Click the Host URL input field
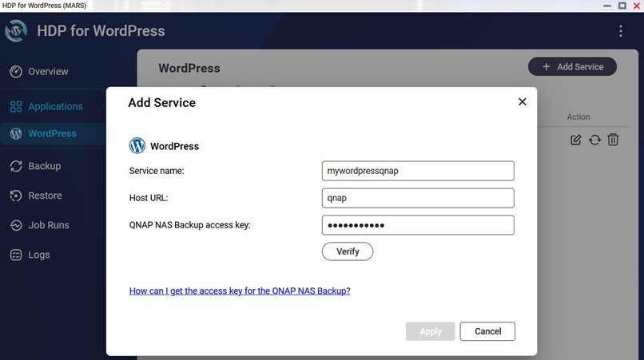Image resolution: width=644 pixels, height=360 pixels. pos(417,198)
